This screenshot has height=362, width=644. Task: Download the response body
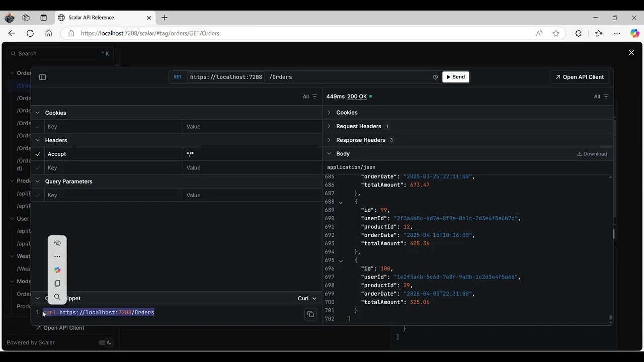click(x=592, y=154)
